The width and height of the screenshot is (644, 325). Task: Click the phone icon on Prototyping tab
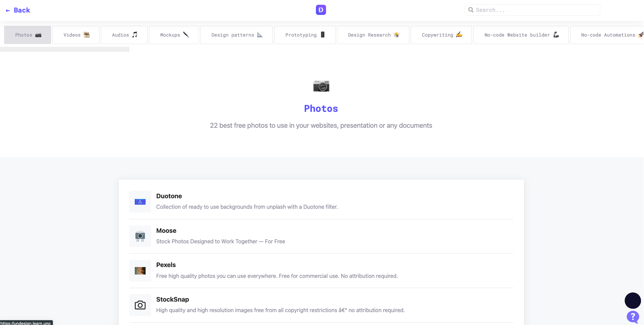coord(323,35)
